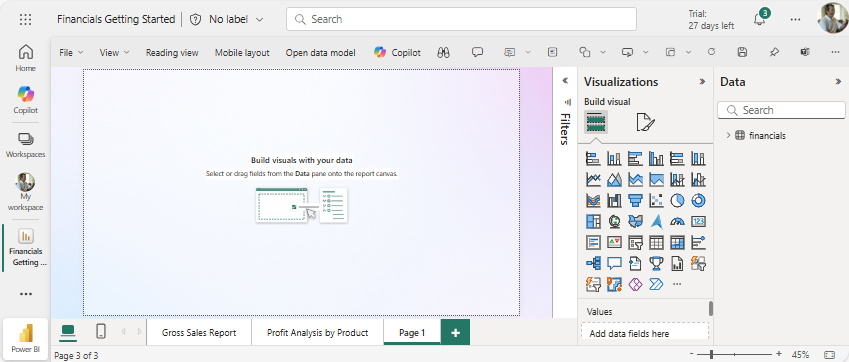Viewport: 849px width, 362px height.
Task: Open Workspaces in left navigation
Action: pos(25,144)
